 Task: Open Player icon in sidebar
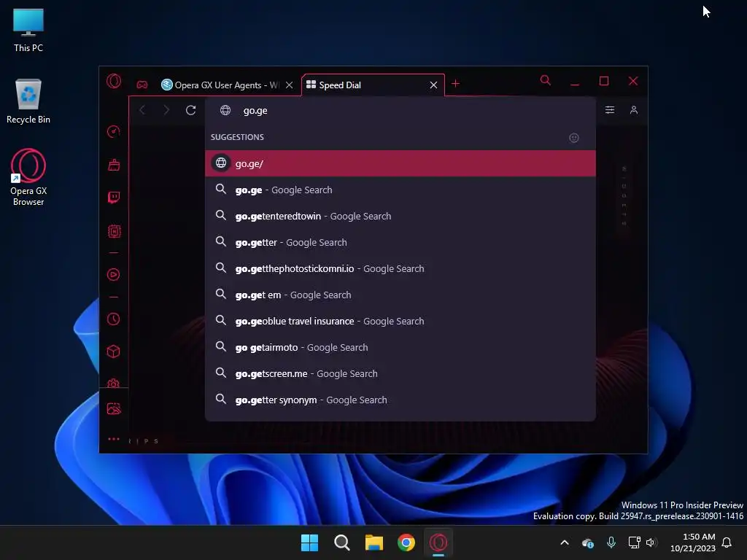(113, 275)
